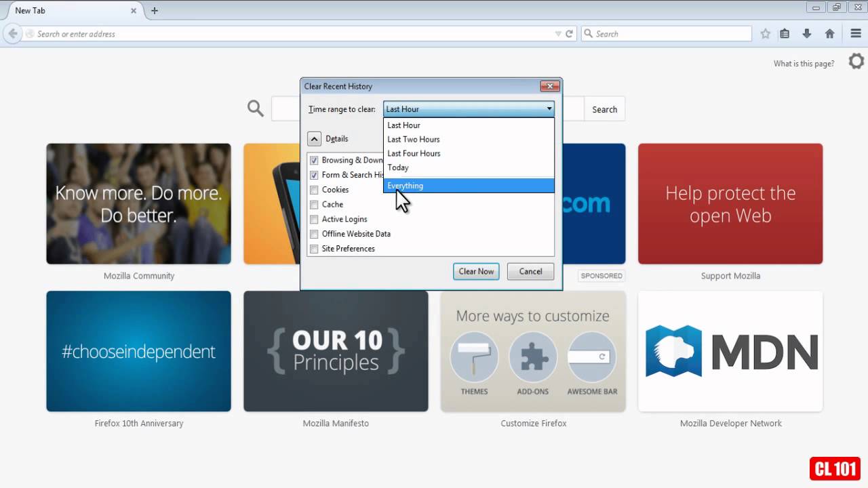Open the Mozilla Community tile
Image resolution: width=868 pixels, height=488 pixels.
point(138,203)
